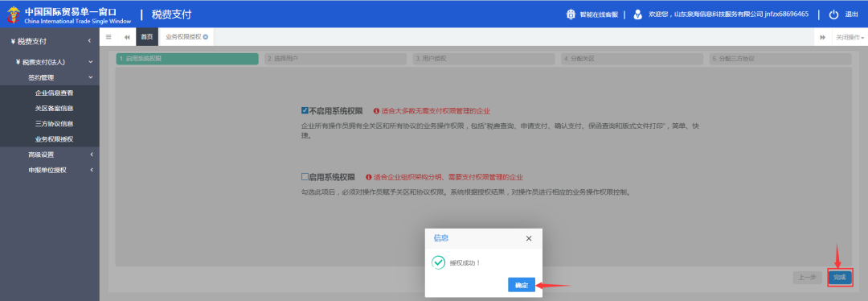Viewport: 868px width, 301px height.
Task: Close the 信息 dialog with the X
Action: (529, 238)
